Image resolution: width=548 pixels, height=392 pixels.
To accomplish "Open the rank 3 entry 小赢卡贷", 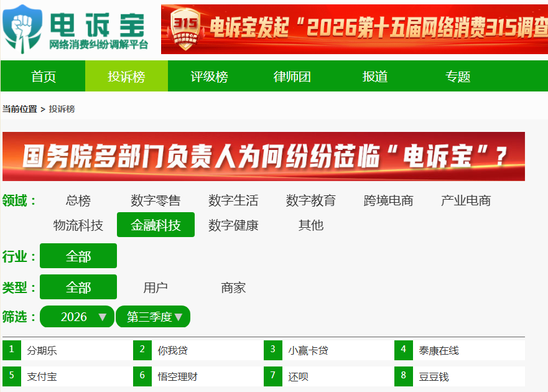I will pos(308,350).
